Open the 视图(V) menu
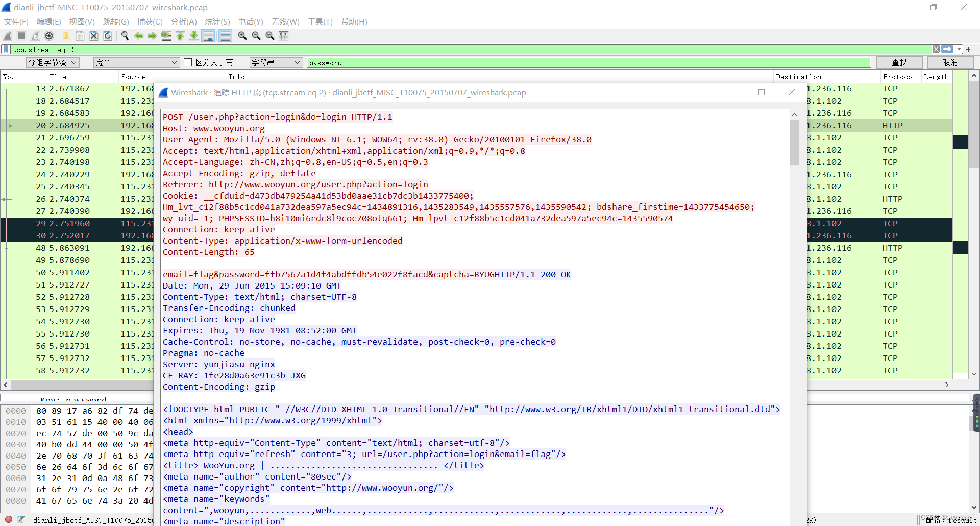This screenshot has width=980, height=526. pyautogui.click(x=82, y=21)
